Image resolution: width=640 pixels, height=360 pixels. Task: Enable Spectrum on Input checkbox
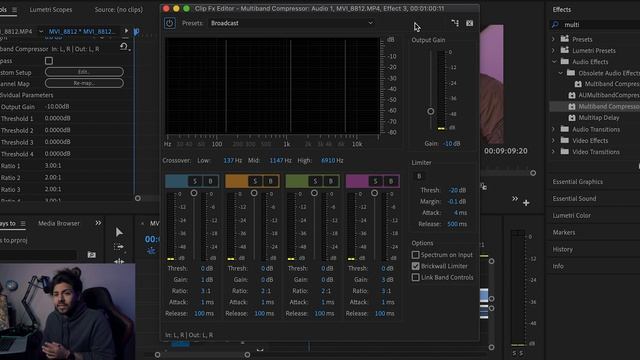[x=416, y=255]
